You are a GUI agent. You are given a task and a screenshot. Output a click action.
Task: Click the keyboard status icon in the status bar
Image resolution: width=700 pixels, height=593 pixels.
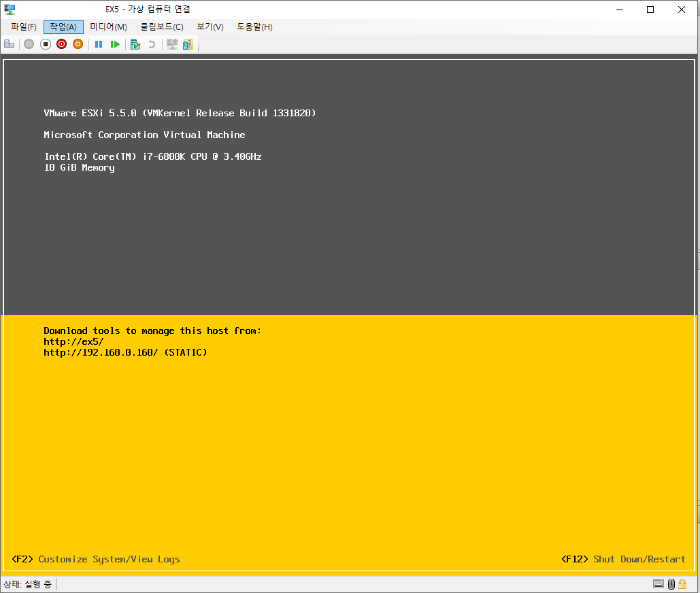point(659,584)
